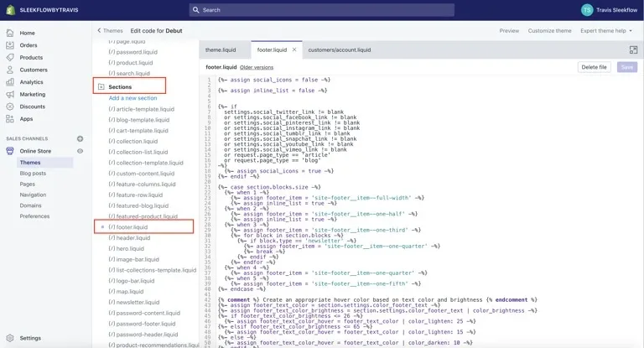The image size is (644, 348).
Task: Open password-content.liquid file
Action: (x=144, y=313)
